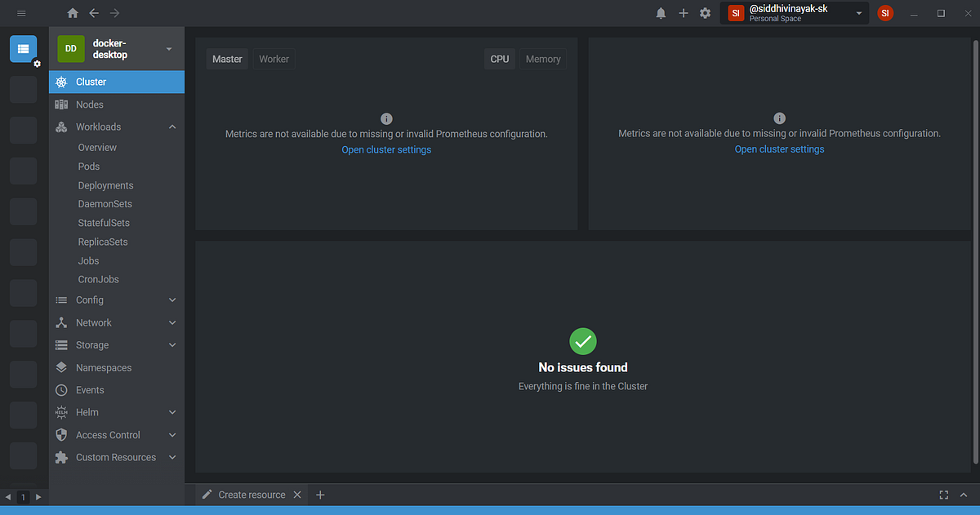Screen dimensions: 980x515
Task: Open cluster settings link in left panel
Action: pyautogui.click(x=386, y=149)
